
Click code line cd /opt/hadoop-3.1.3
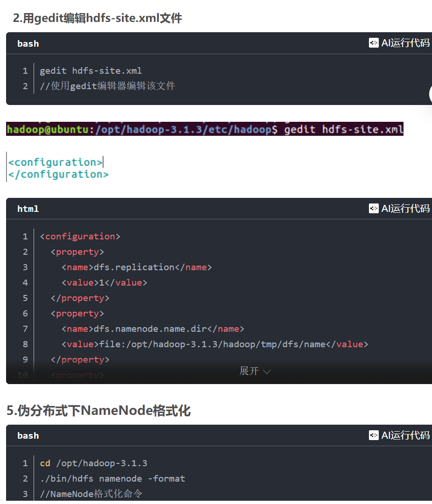93,463
